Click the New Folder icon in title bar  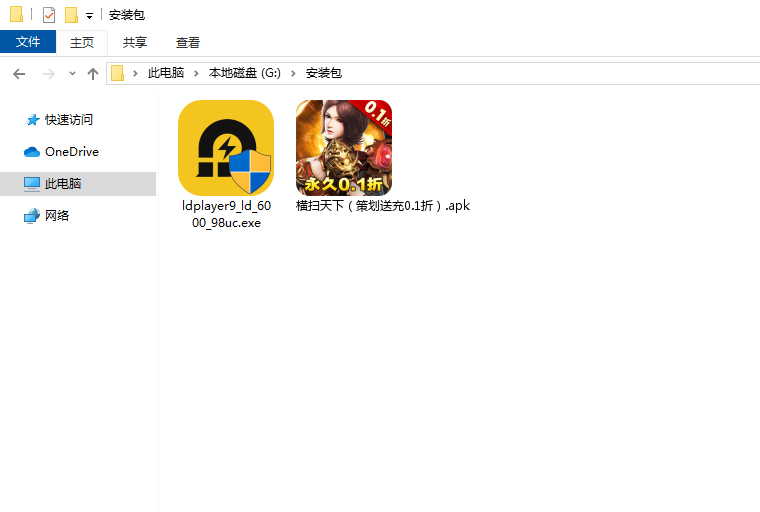coord(71,15)
